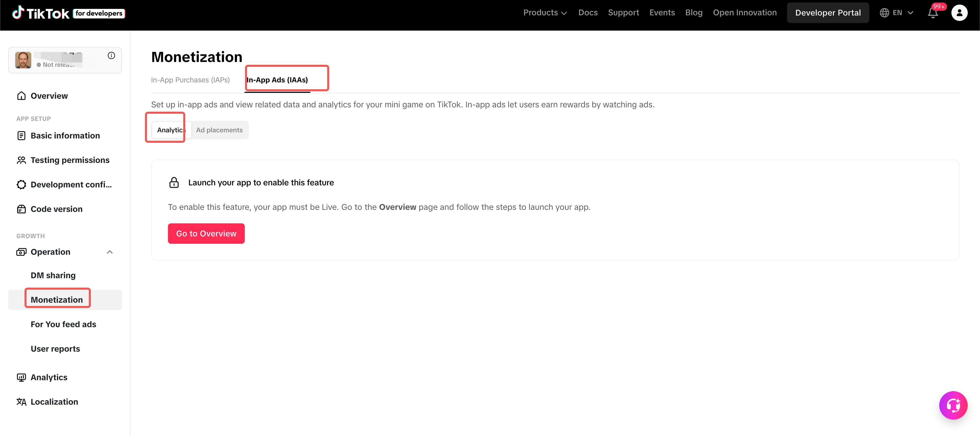The image size is (980, 435).
Task: Click the Localization translate icon
Action: (21, 402)
